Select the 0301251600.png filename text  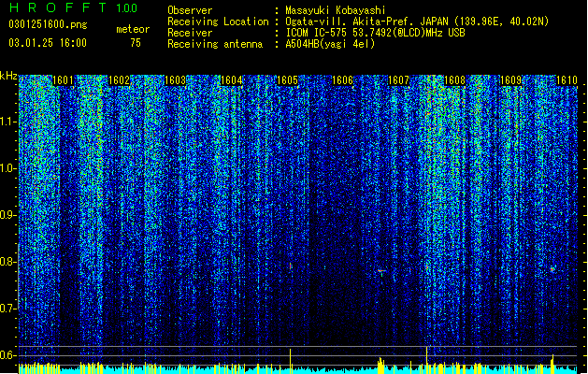(x=48, y=24)
